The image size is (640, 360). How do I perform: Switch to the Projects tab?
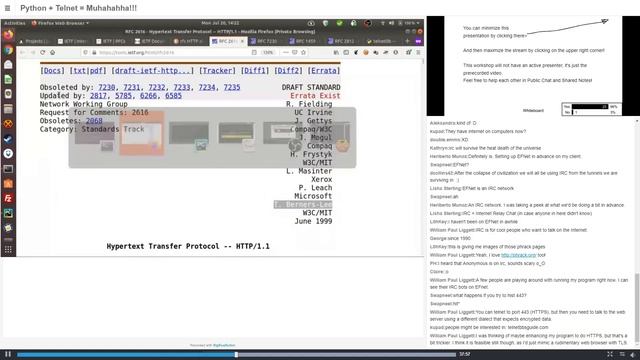coord(34,41)
